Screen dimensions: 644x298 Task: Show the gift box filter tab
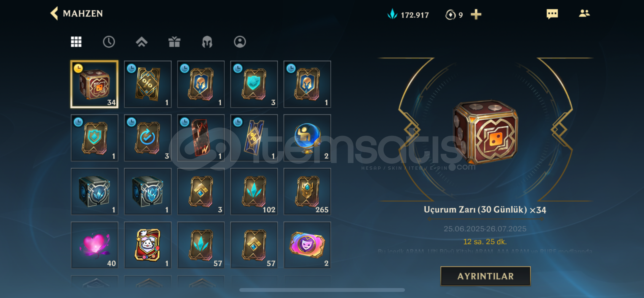coord(174,42)
